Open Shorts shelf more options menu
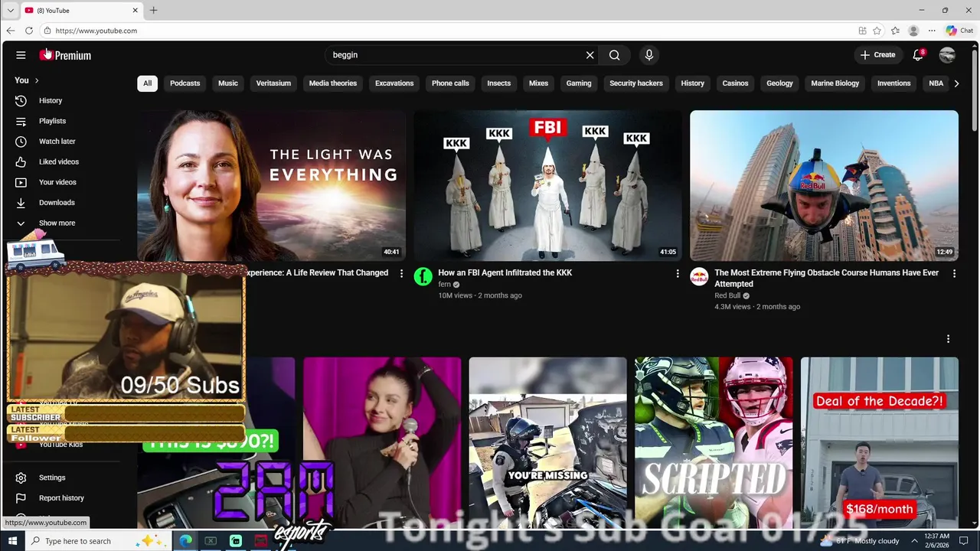Screen dimensions: 980x551 tap(948, 339)
